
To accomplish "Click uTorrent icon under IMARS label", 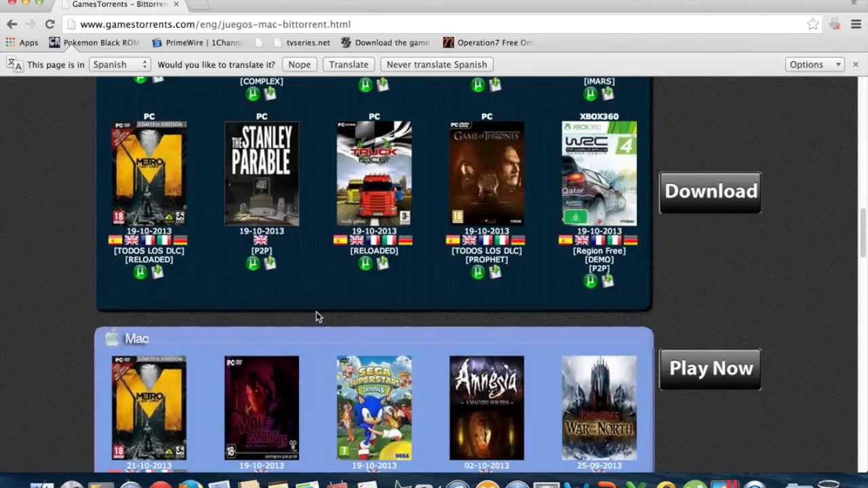I will click(x=591, y=94).
